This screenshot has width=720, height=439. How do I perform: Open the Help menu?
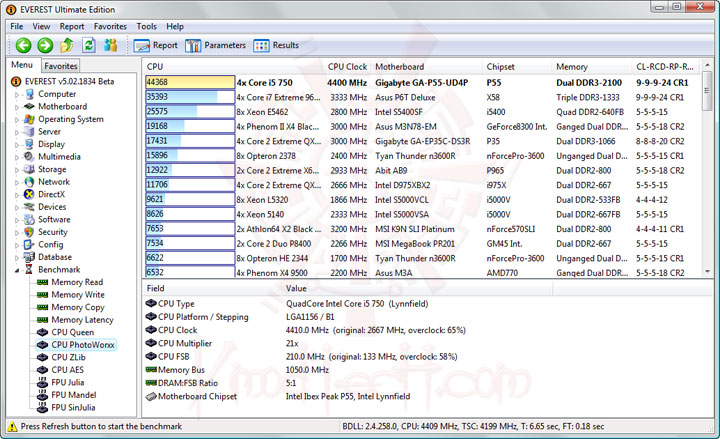point(175,27)
